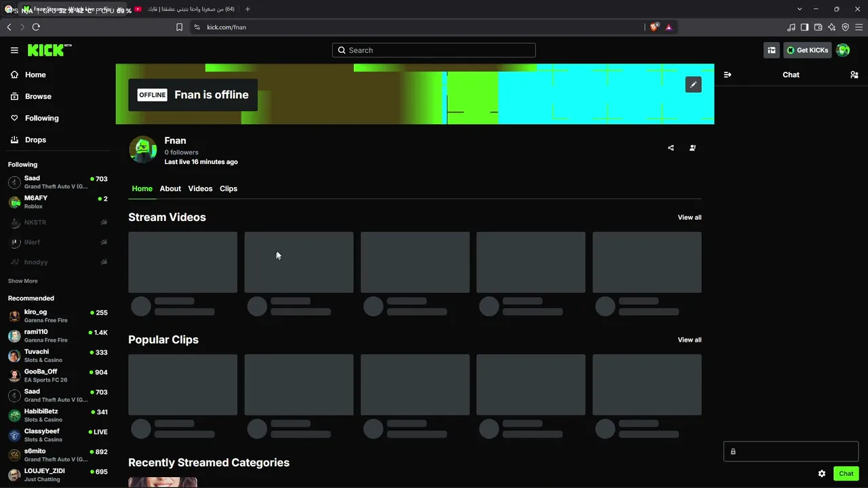Click the Kick search field
Viewport: 868px width, 488px height.
(434, 50)
